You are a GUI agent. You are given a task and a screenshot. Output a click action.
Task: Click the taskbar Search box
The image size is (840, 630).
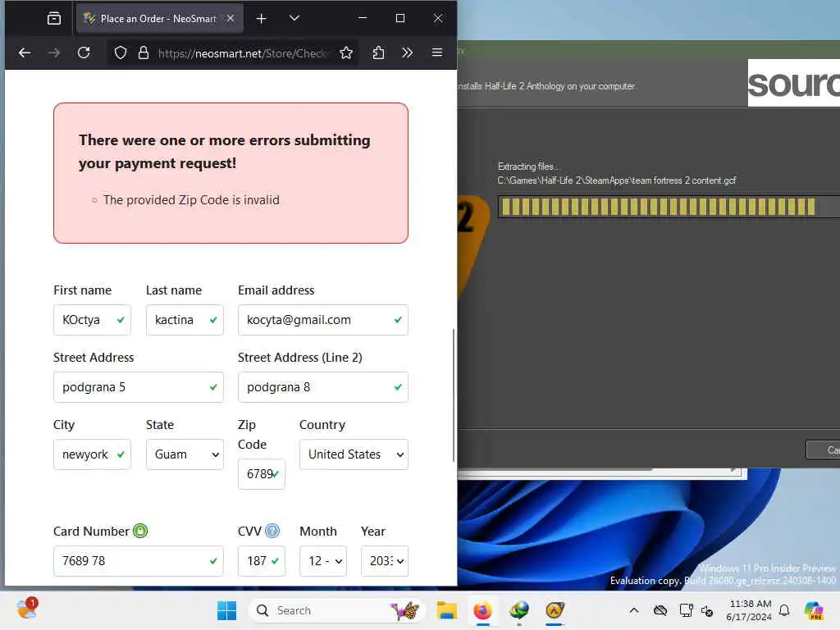pyautogui.click(x=336, y=610)
